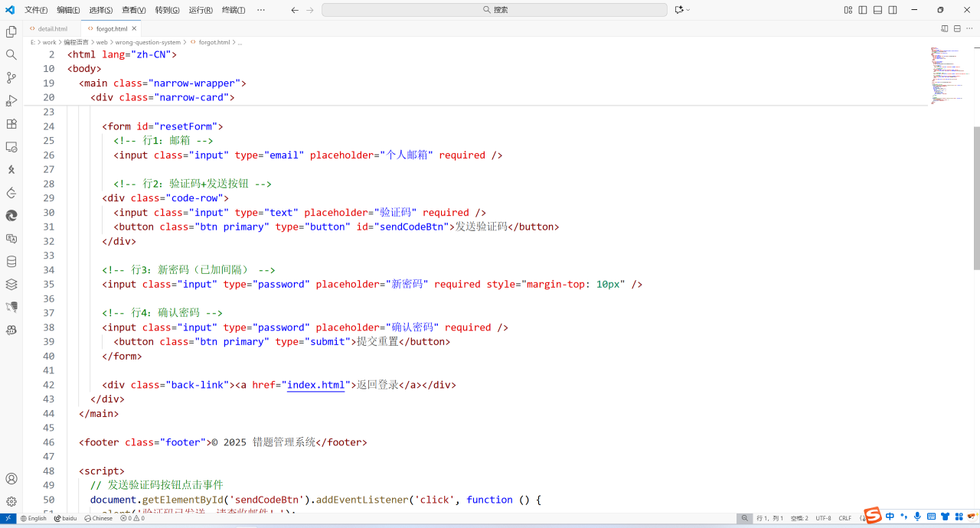Click the footer text © 2025 错题管理系统
The width and height of the screenshot is (980, 528).
pyautogui.click(x=263, y=442)
